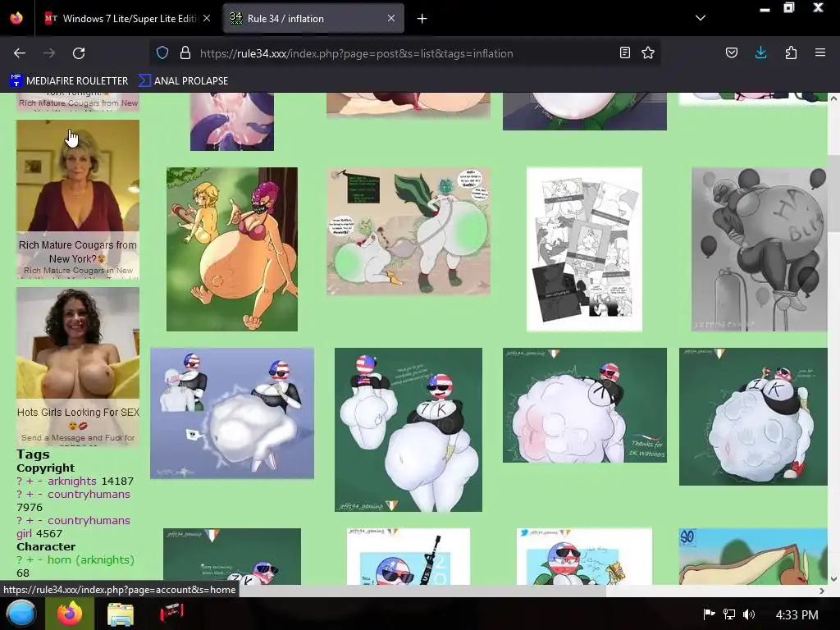This screenshot has height=630, width=840.
Task: Toggle reader view from the address bar
Action: point(624,52)
